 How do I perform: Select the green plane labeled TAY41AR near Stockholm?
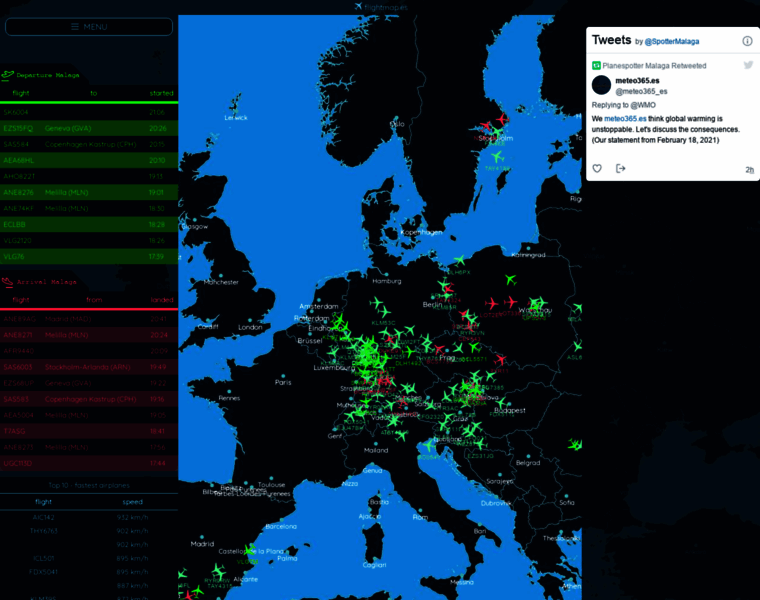(497, 157)
